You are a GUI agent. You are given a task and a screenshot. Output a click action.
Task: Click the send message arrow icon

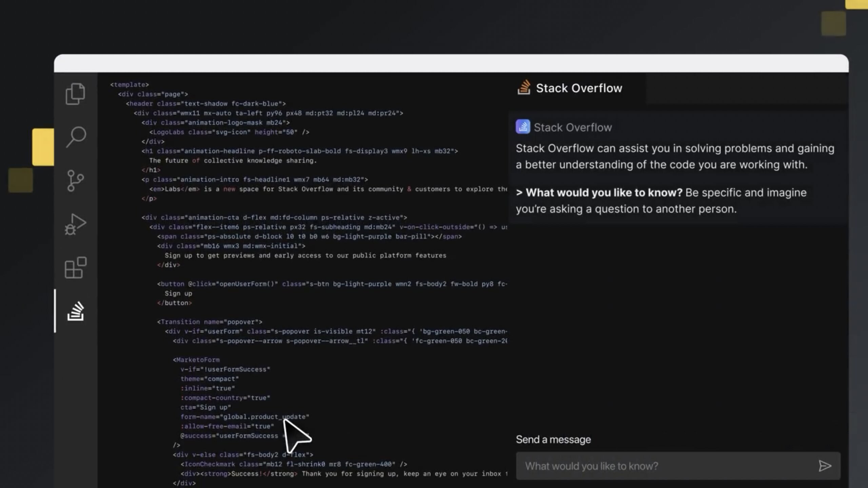point(825,466)
